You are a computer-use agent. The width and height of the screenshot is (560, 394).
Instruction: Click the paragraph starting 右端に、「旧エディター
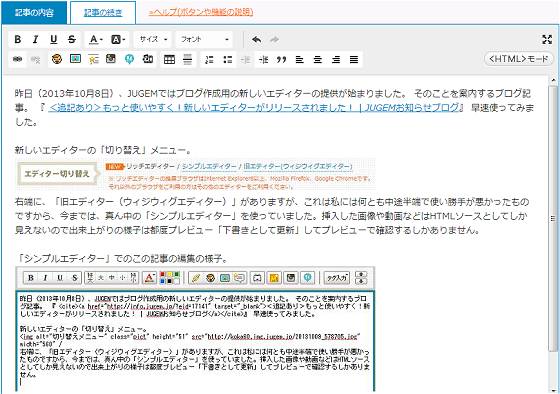point(271,216)
